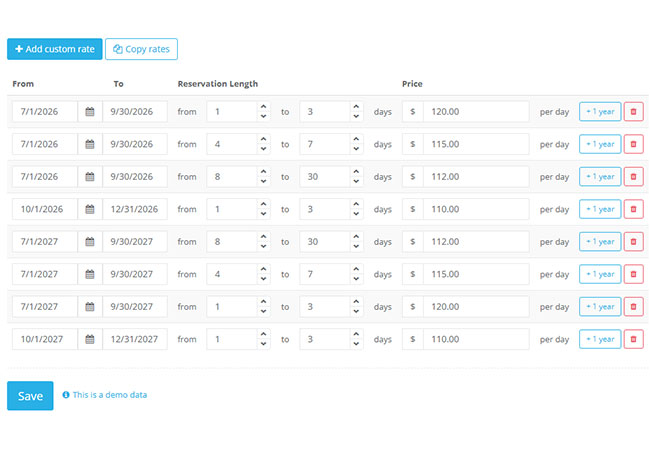Edit the 12/31/2026 To date field
The width and height of the screenshot is (650, 450).
click(x=135, y=209)
